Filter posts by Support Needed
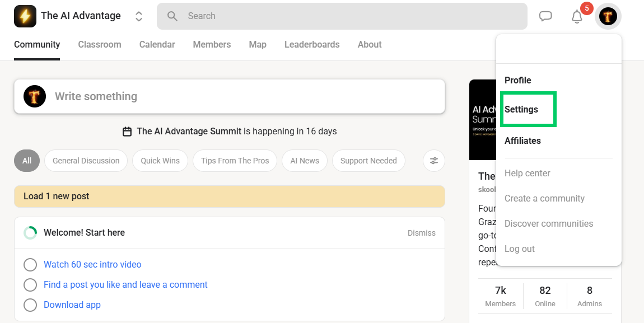The width and height of the screenshot is (644, 323). pyautogui.click(x=368, y=161)
